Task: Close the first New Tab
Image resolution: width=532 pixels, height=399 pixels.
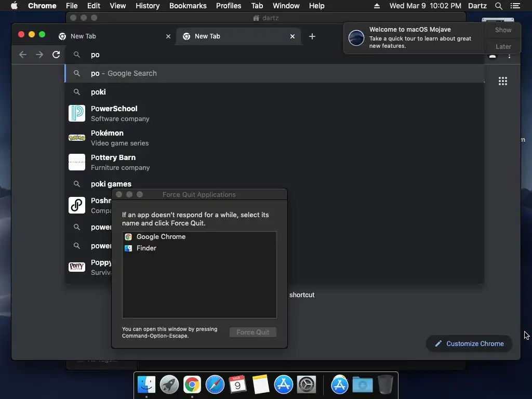Action: (168, 36)
